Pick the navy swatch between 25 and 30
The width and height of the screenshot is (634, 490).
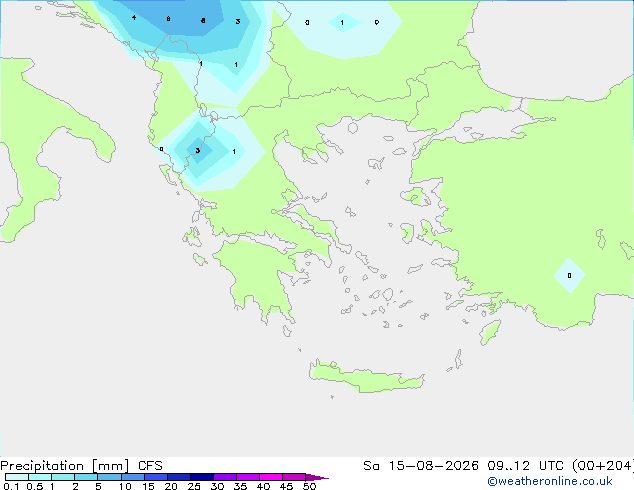202,477
